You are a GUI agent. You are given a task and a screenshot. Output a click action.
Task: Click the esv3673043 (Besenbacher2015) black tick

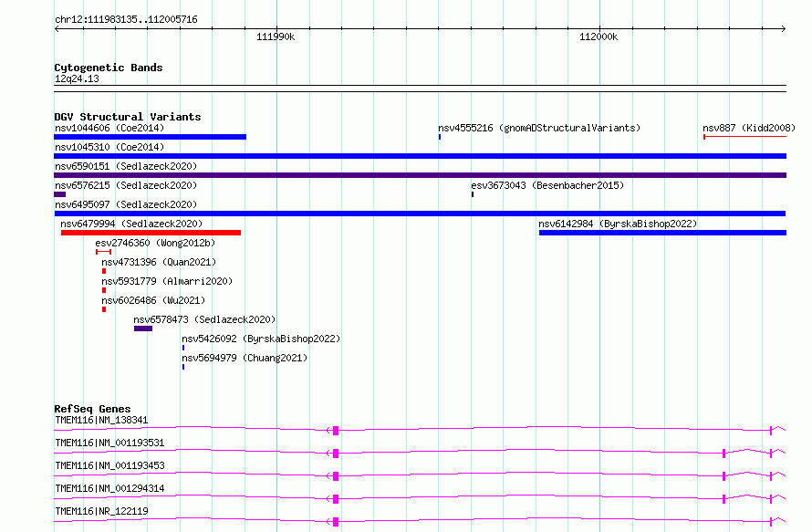point(473,194)
